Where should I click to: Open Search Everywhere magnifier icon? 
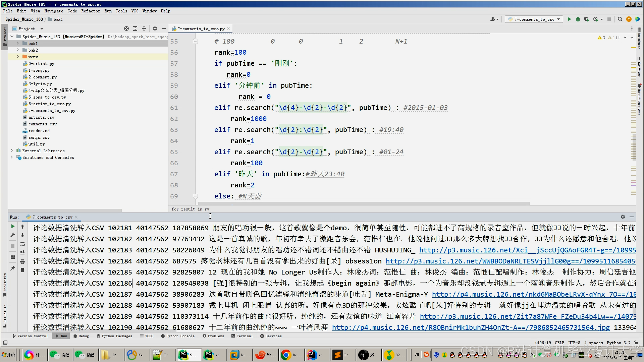coord(620,19)
